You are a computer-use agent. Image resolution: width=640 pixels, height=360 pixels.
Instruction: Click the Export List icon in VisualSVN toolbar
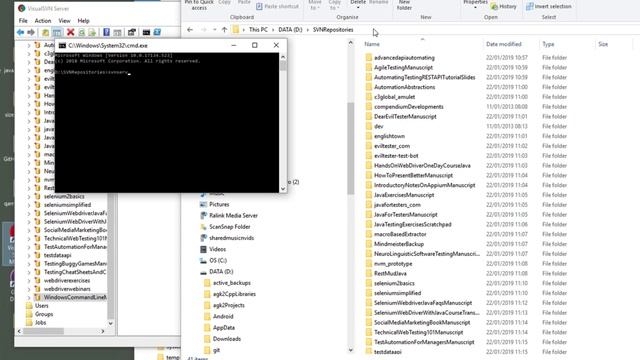click(x=92, y=32)
